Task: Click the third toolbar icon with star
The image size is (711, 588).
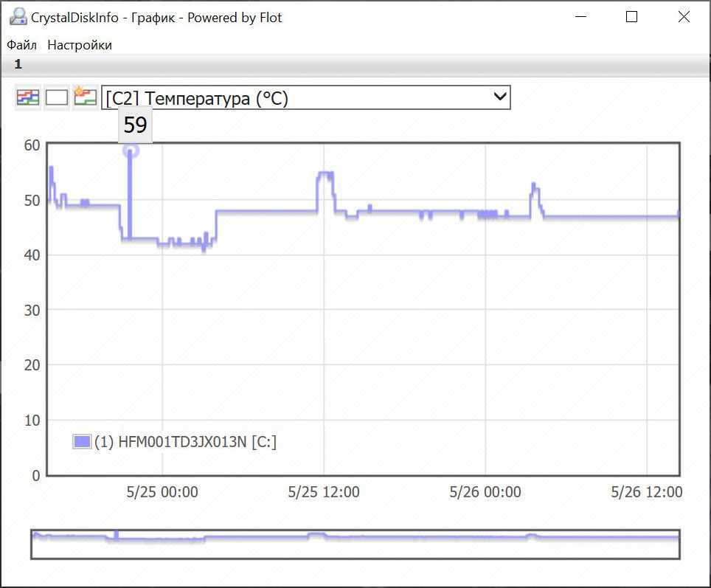Action: 86,97
